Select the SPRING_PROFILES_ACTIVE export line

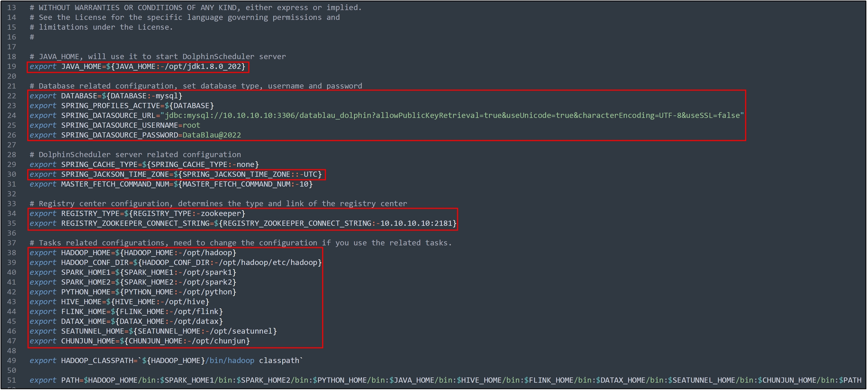coord(122,106)
